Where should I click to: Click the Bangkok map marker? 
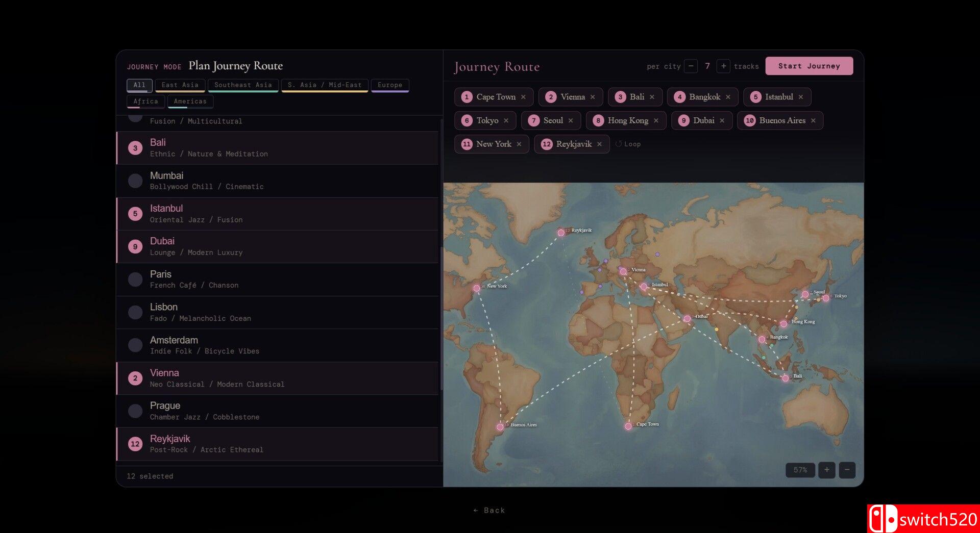[762, 339]
